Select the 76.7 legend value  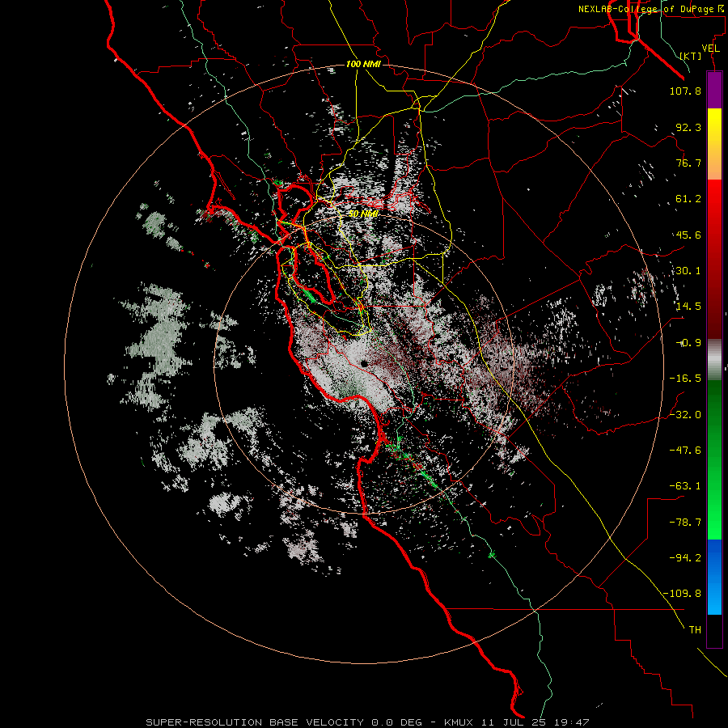pos(688,163)
